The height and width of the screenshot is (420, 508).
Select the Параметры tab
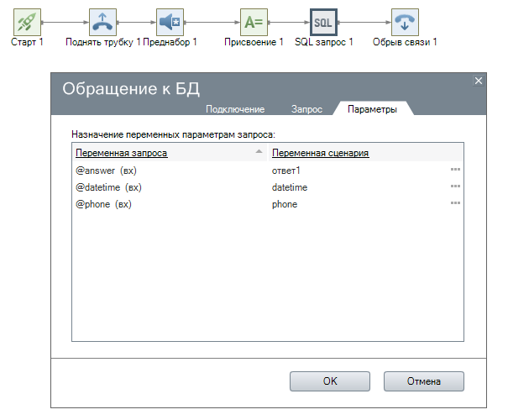[x=372, y=109]
